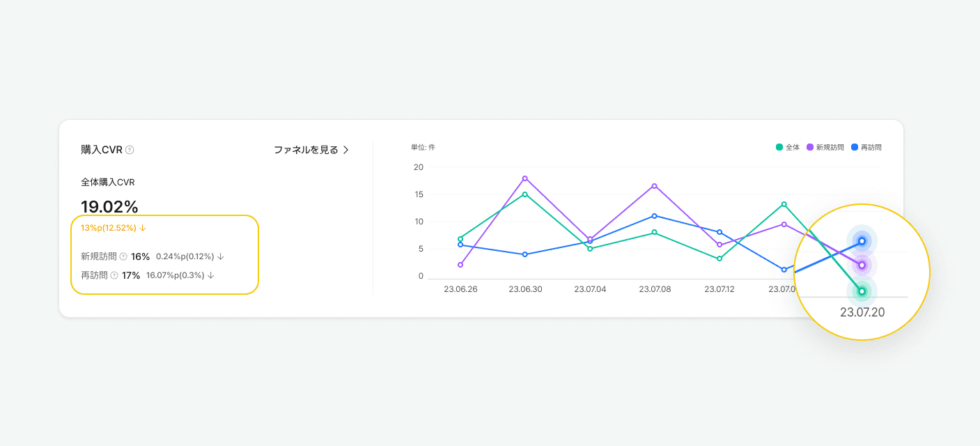Click purple 新規訪問 legend color dot
Image resolution: width=980 pixels, height=446 pixels.
810,147
